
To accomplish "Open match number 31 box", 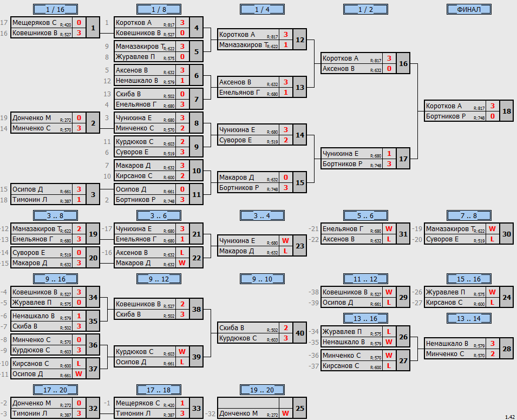I will tap(403, 234).
